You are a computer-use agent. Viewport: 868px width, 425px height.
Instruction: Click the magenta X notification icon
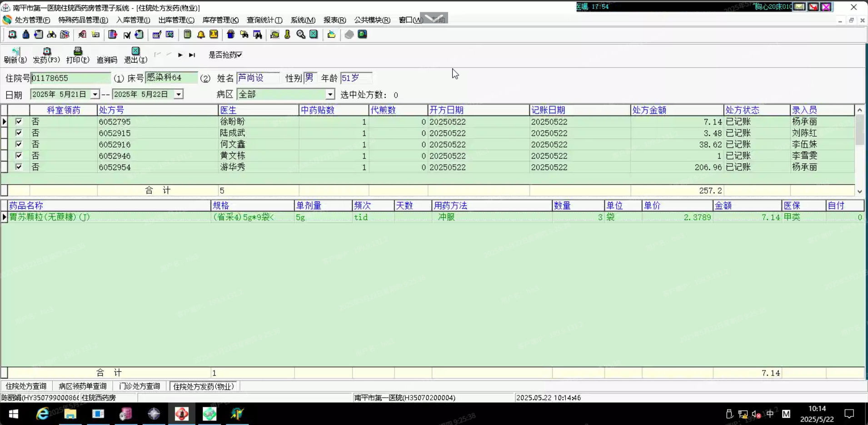(x=826, y=7)
